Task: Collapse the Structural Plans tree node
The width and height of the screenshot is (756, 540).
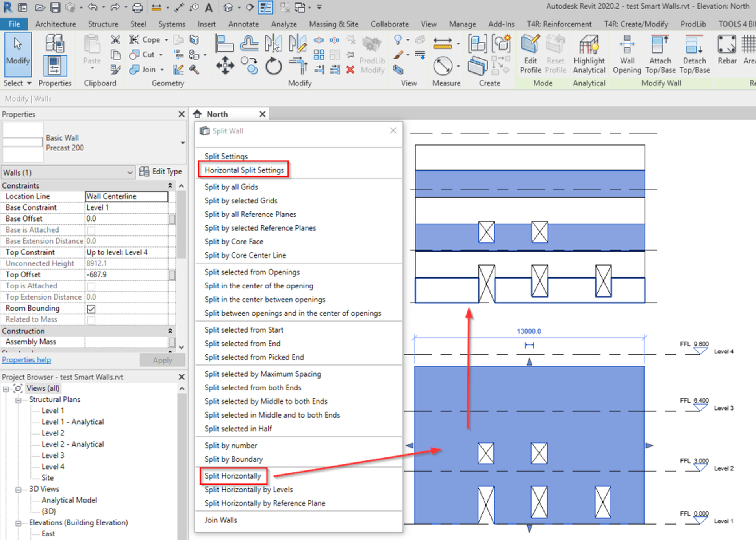Action: point(19,399)
